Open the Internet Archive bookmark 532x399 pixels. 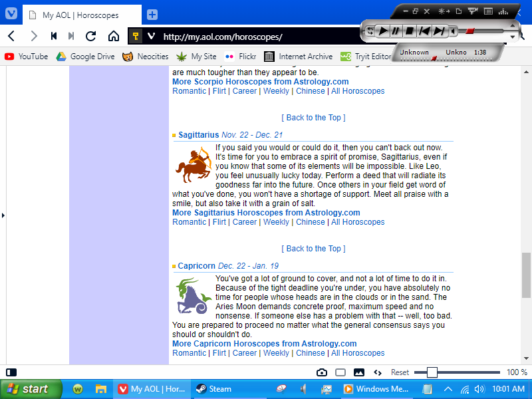298,57
